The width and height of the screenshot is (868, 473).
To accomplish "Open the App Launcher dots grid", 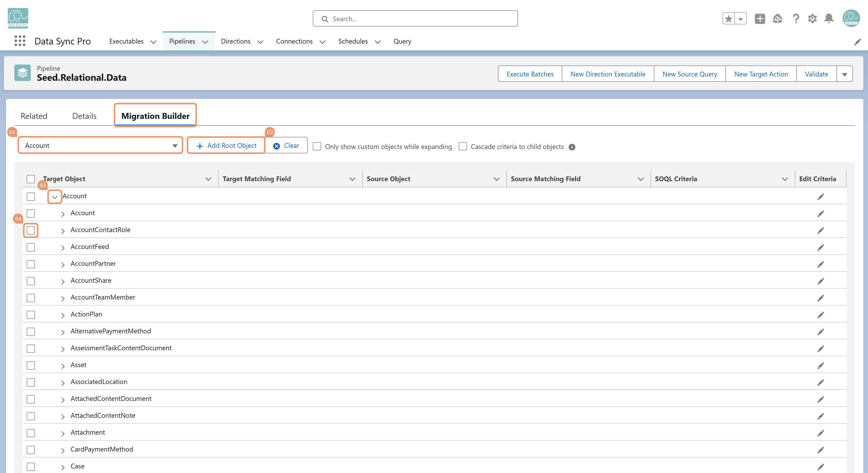I will click(x=20, y=41).
